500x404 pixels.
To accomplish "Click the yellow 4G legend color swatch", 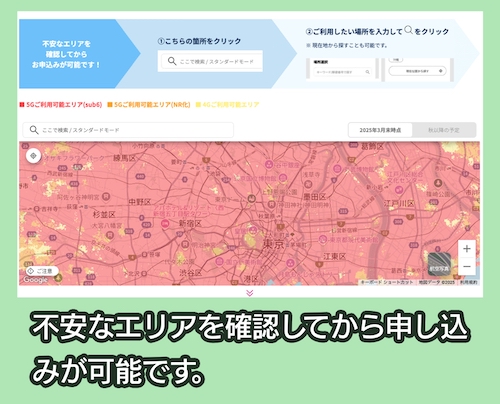I will pos(198,105).
